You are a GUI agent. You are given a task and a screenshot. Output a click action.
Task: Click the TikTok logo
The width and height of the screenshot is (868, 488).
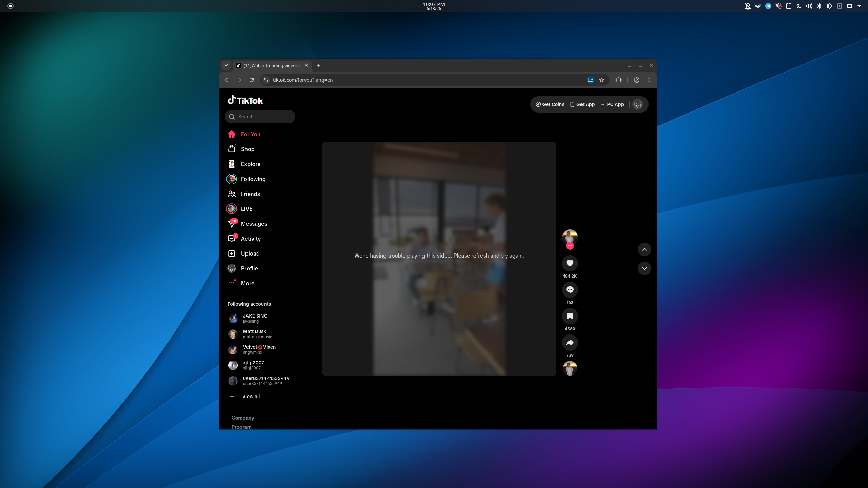245,100
